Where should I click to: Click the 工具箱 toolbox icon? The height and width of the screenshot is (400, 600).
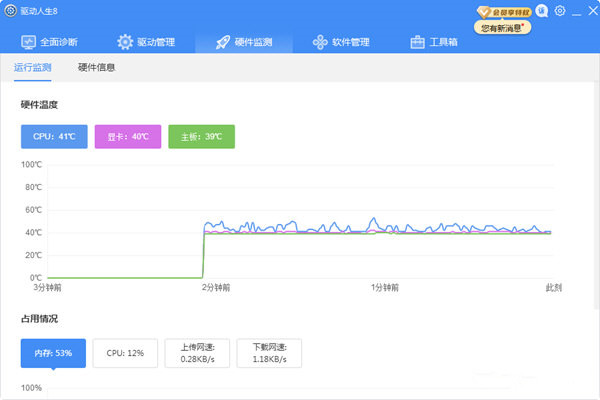pos(418,42)
